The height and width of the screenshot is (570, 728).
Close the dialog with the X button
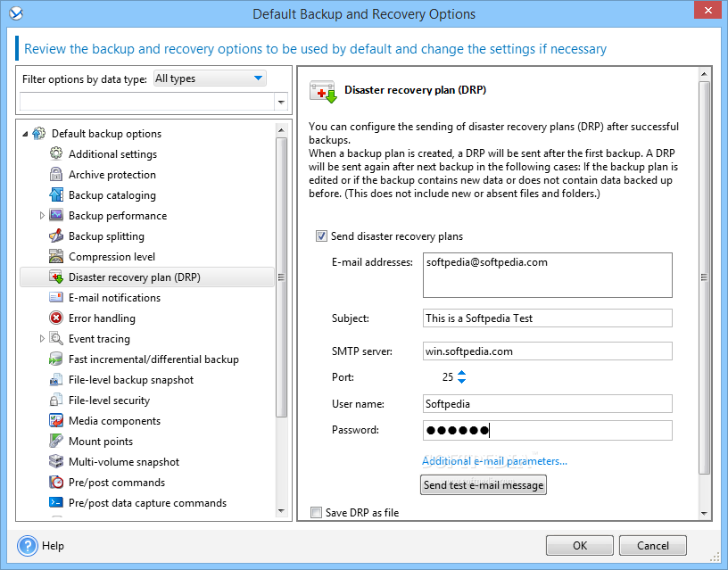[x=707, y=10]
